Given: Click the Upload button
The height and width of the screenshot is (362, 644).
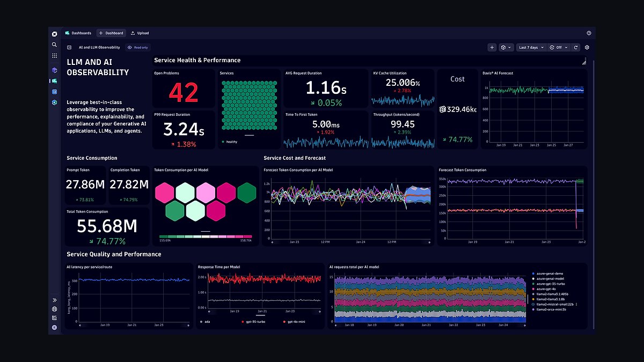Looking at the screenshot, I should pyautogui.click(x=140, y=33).
